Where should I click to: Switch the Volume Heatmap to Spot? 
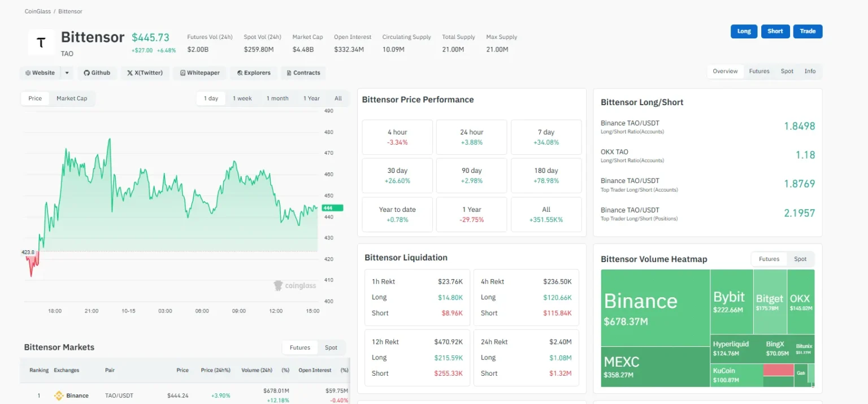(x=800, y=259)
